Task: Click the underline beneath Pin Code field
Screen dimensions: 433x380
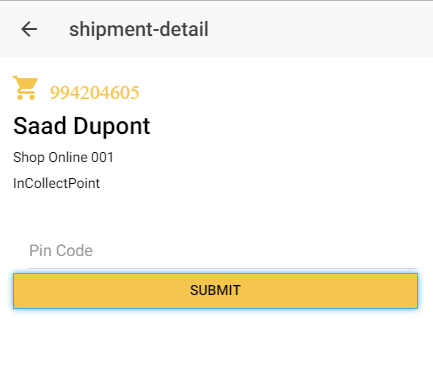Action: (223, 268)
